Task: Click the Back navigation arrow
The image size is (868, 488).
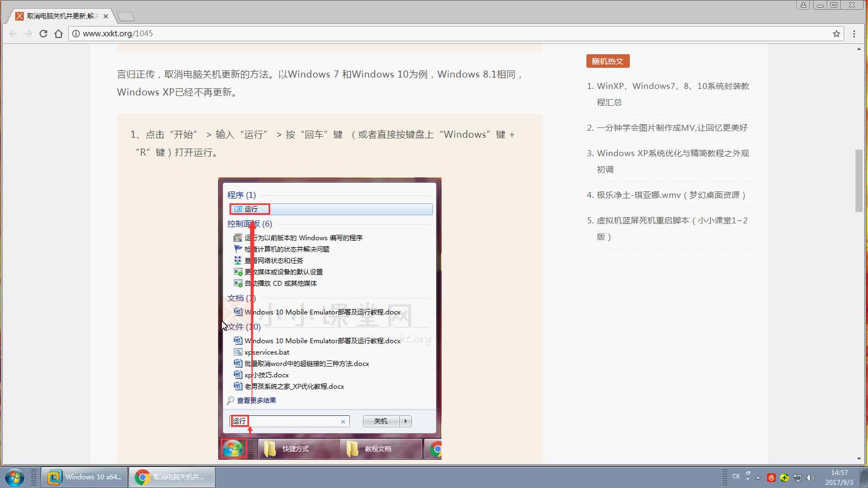Action: [12, 33]
